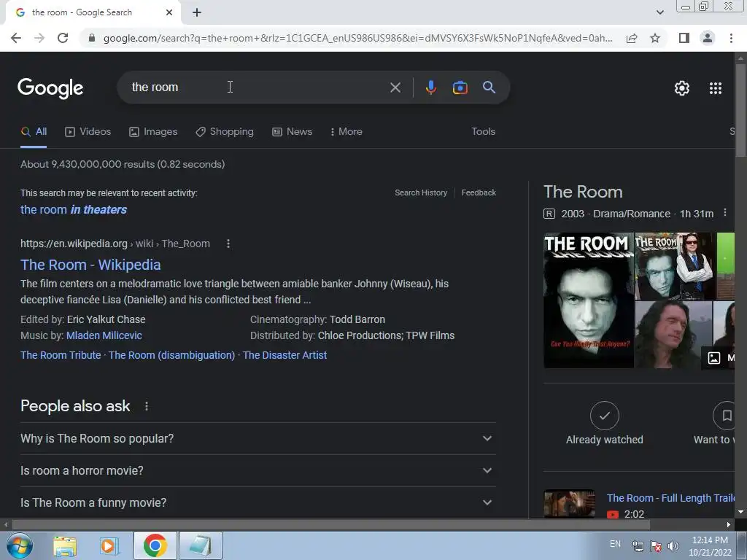The width and height of the screenshot is (747, 560).
Task: Open the Windows Start menu
Action: (x=20, y=545)
